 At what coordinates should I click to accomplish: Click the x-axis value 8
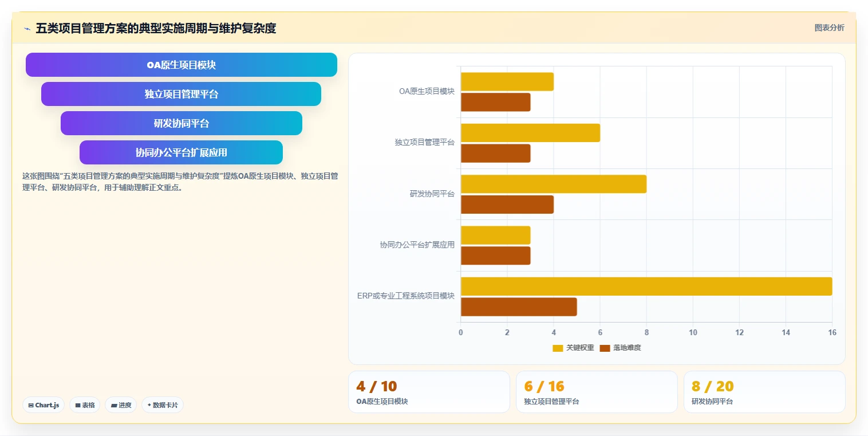[646, 332]
